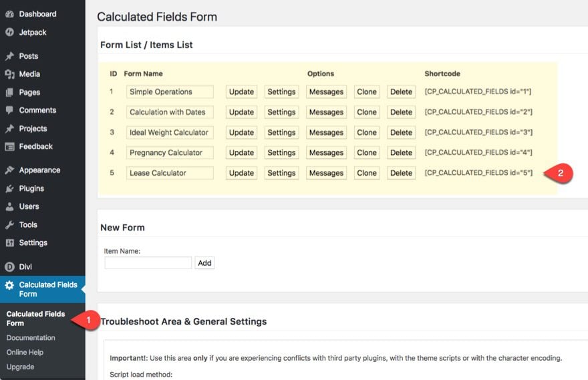Delete the Lease Calculator form

click(x=402, y=173)
